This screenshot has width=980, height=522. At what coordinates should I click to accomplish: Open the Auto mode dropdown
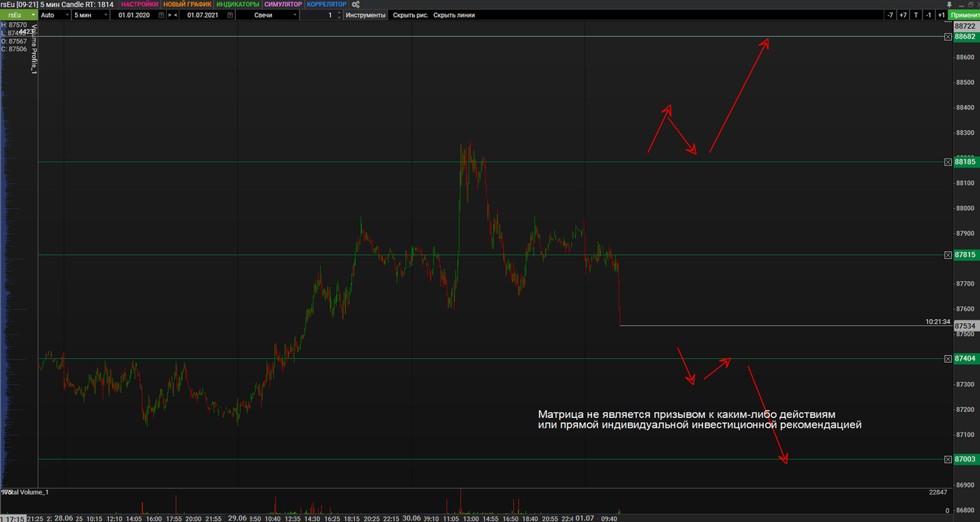[x=54, y=15]
